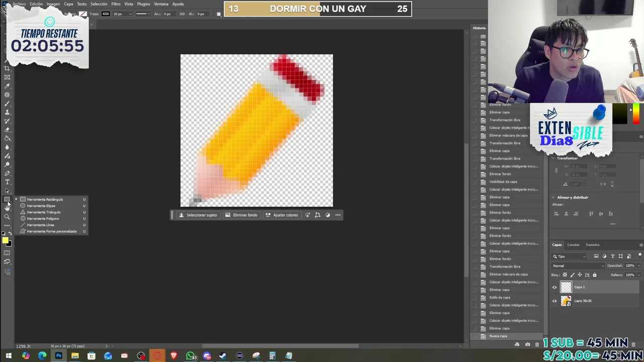Collapse the Transformar section
The width and height of the screenshot is (644, 362).
(553, 158)
